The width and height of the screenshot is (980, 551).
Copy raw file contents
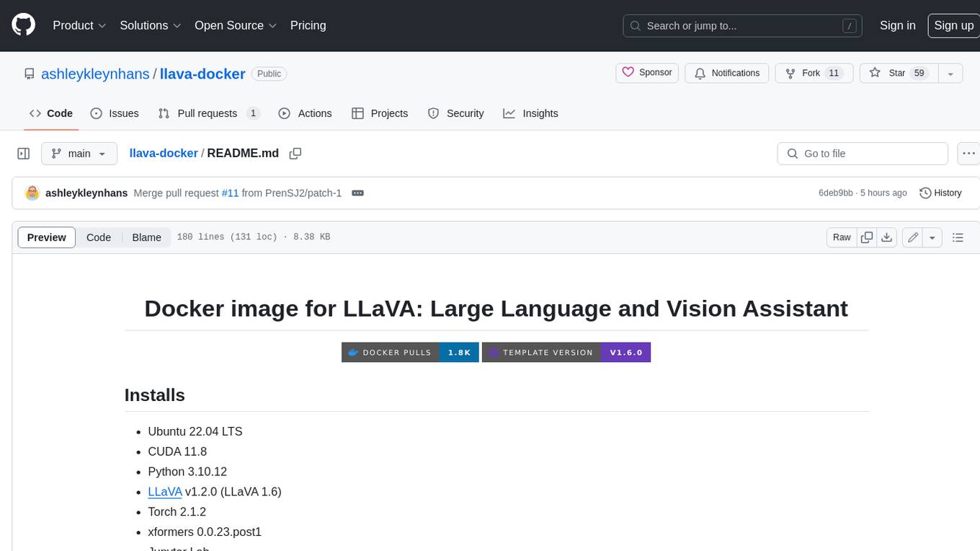tap(867, 237)
